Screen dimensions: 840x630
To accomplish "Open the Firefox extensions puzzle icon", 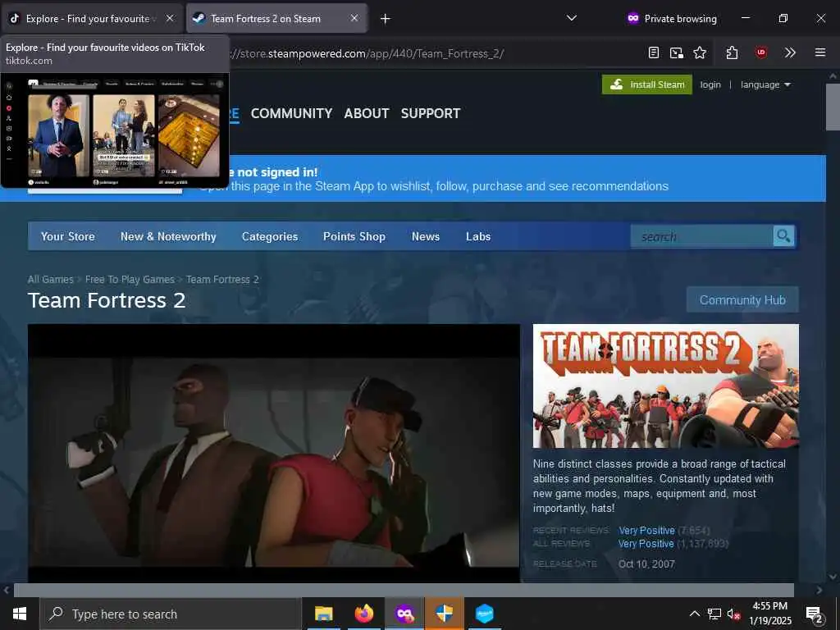I will click(x=732, y=52).
